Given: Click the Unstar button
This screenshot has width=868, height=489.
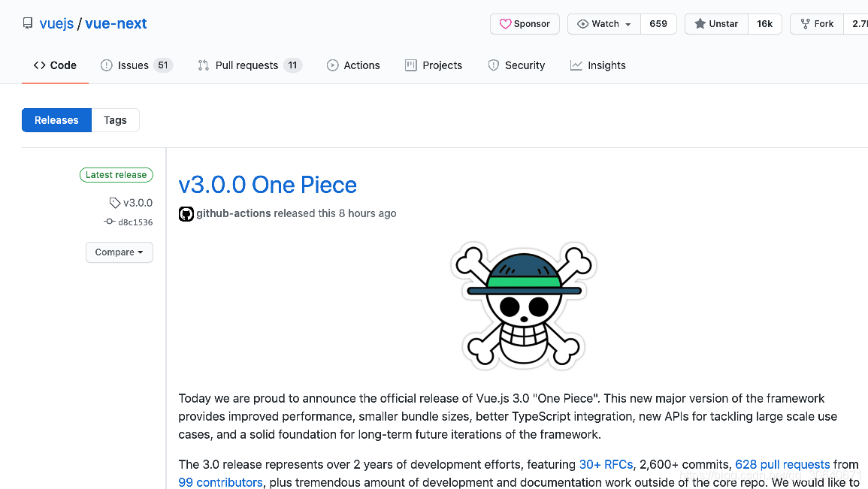Looking at the screenshot, I should pos(716,24).
